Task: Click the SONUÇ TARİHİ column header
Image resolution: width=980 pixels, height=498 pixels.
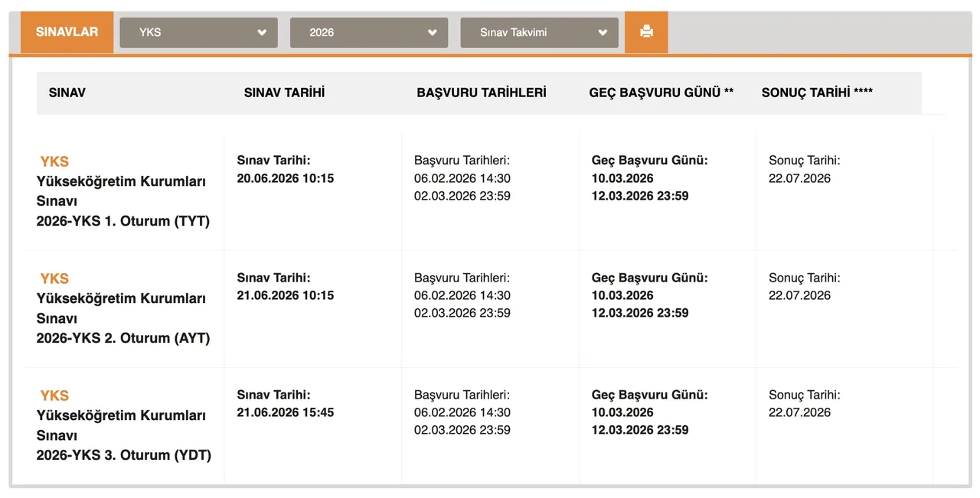Action: pyautogui.click(x=817, y=92)
